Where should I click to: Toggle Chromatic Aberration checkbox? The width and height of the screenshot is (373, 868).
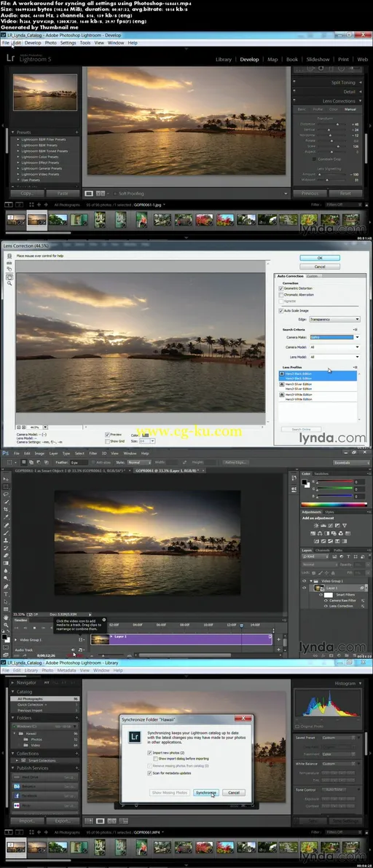point(282,294)
